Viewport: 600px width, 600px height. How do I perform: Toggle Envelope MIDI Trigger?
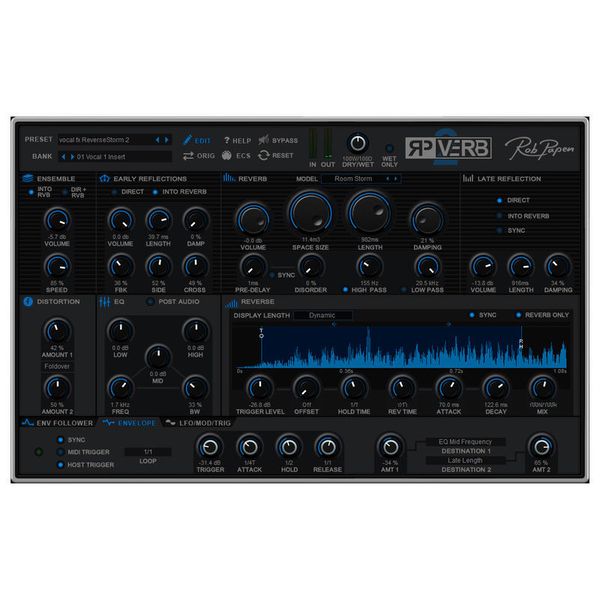60,452
